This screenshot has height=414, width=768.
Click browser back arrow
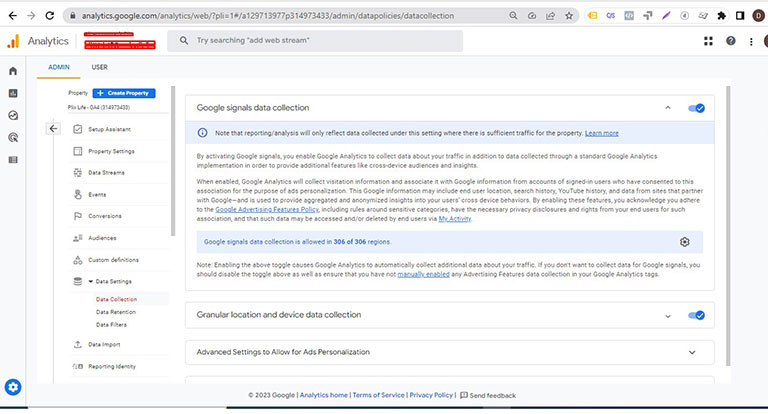13,16
